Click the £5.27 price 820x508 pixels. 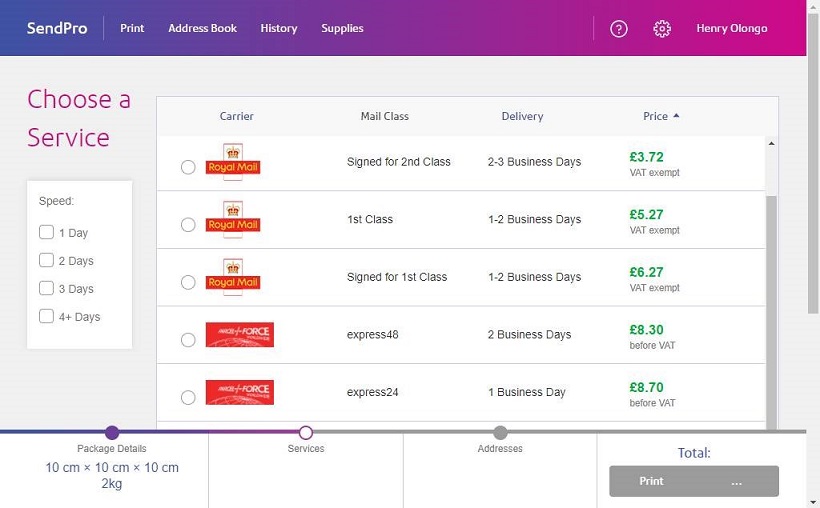click(x=646, y=215)
